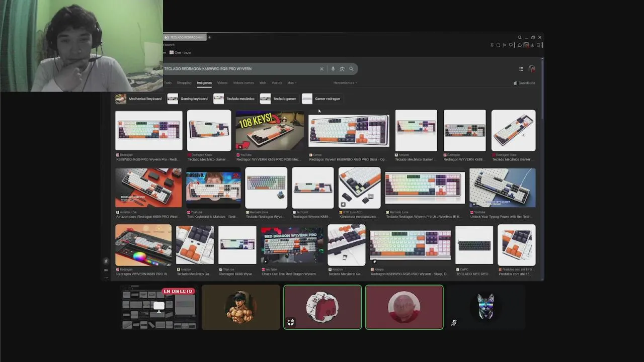Filter by Gamer redragon chip

pos(321,99)
